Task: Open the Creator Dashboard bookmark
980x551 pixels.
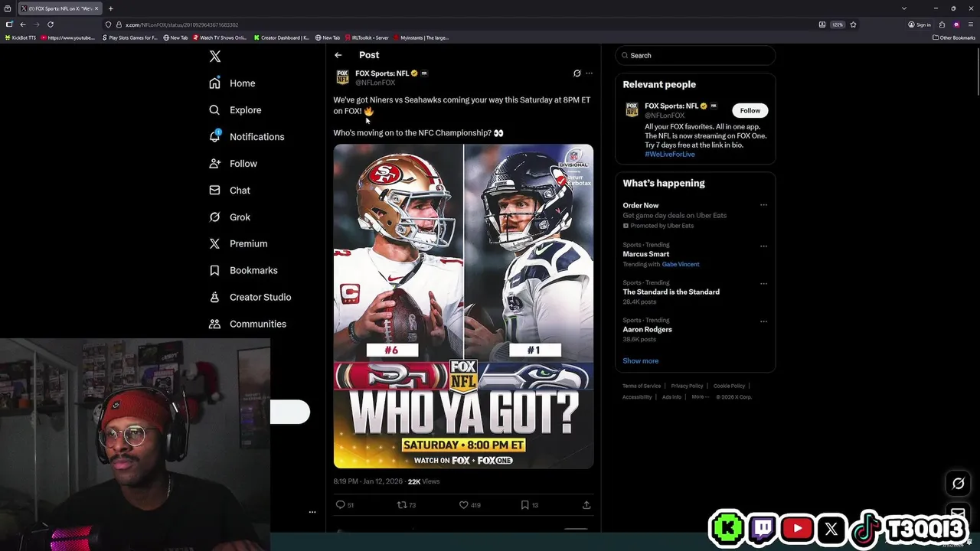Action: click(x=282, y=37)
